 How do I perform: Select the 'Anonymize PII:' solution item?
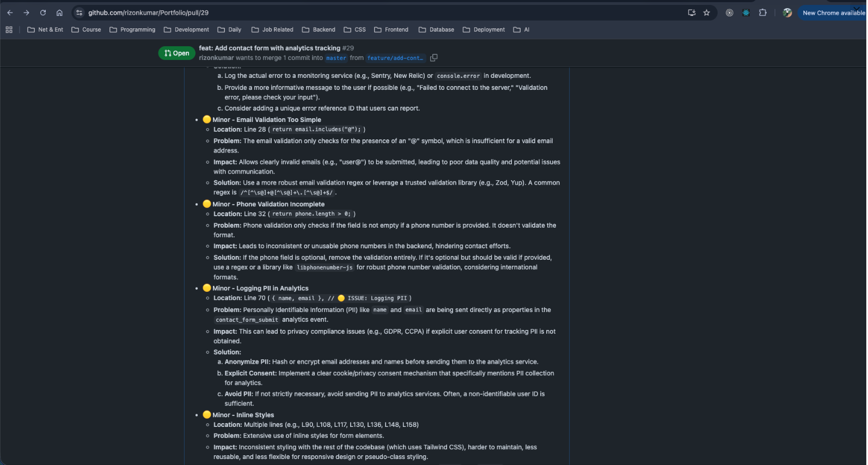[x=381, y=362]
